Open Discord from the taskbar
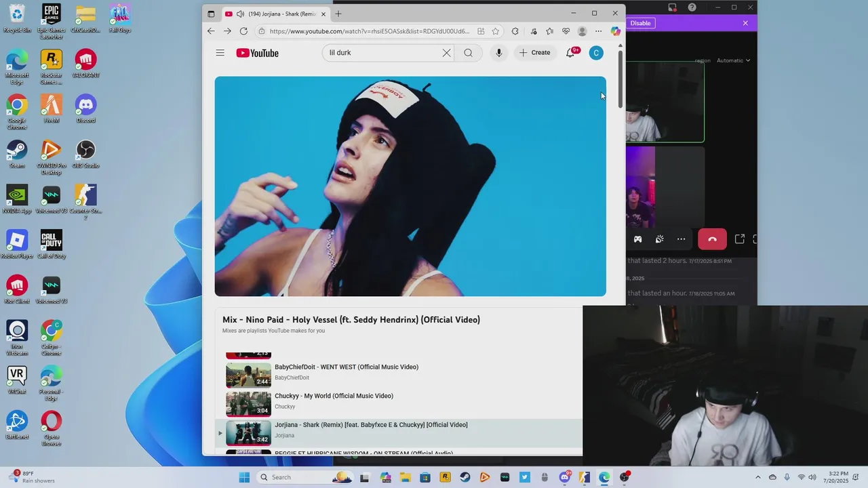The height and width of the screenshot is (488, 868). coord(565,477)
